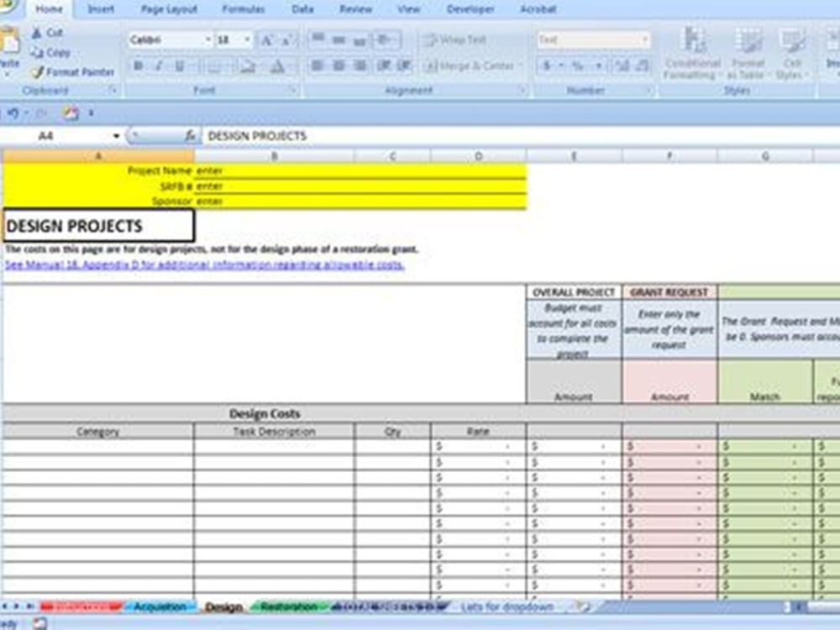
Task: Switch to the Insert ribbon tab
Action: (101, 9)
